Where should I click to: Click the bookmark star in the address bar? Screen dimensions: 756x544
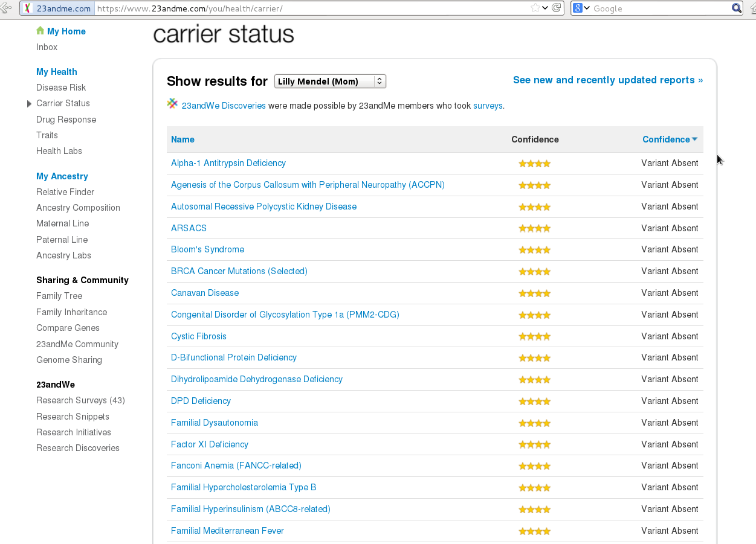click(x=535, y=8)
